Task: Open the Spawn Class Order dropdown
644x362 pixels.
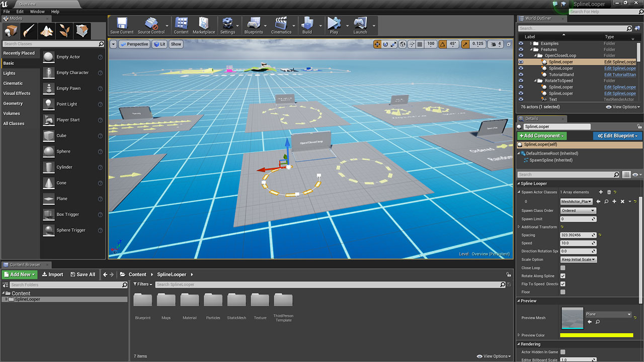Action: click(578, 211)
